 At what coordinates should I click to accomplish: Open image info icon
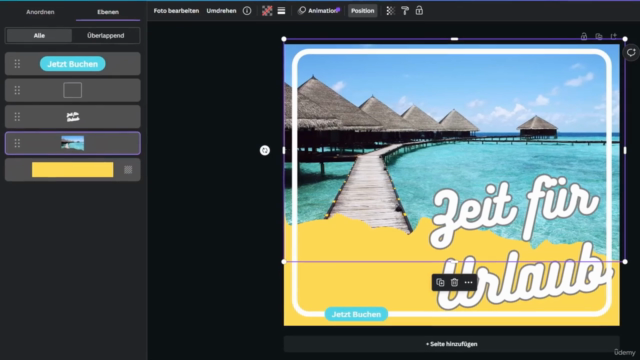pos(247,11)
